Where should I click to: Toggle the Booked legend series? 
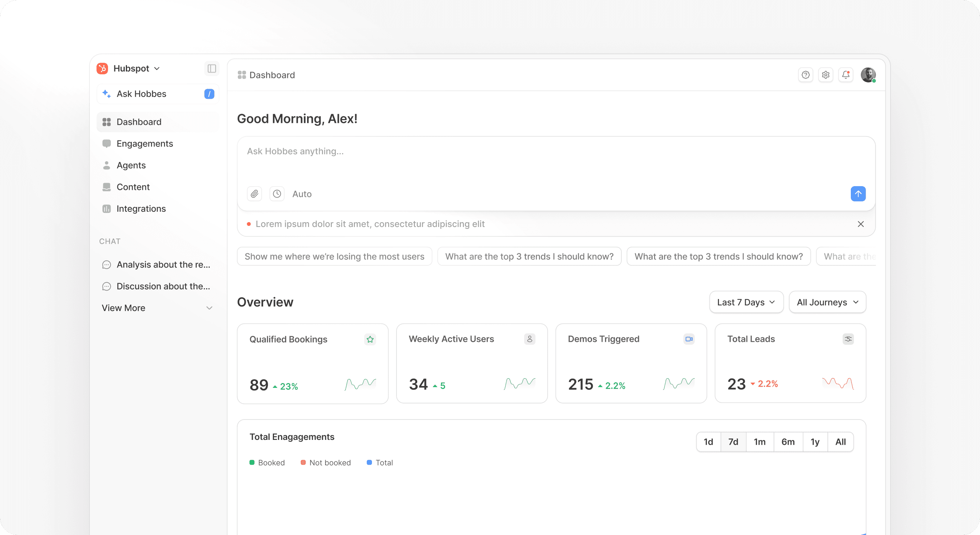coord(267,463)
